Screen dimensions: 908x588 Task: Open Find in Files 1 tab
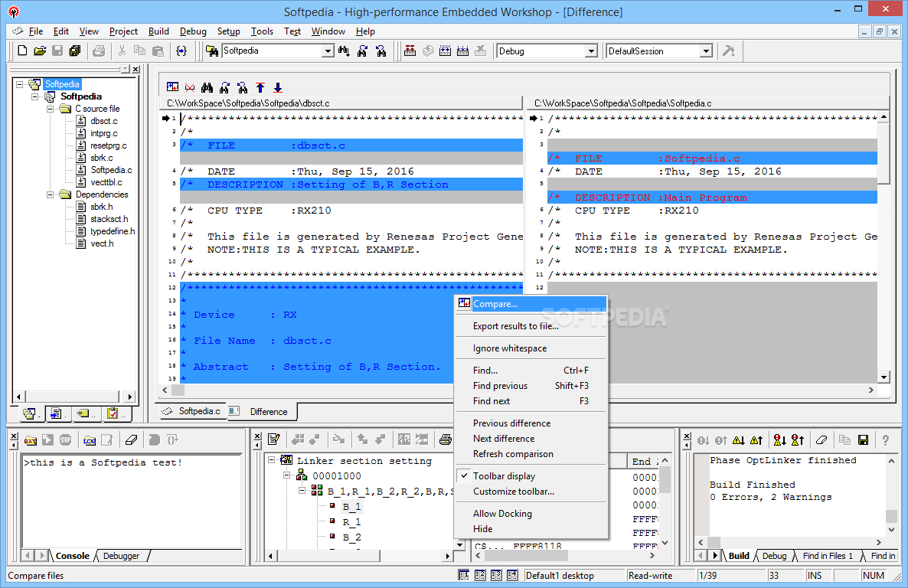pyautogui.click(x=828, y=556)
